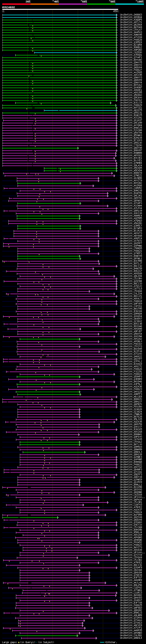Select hit UniRef100_C0LMQ1
146x644 pixels.
tap(131, 635)
